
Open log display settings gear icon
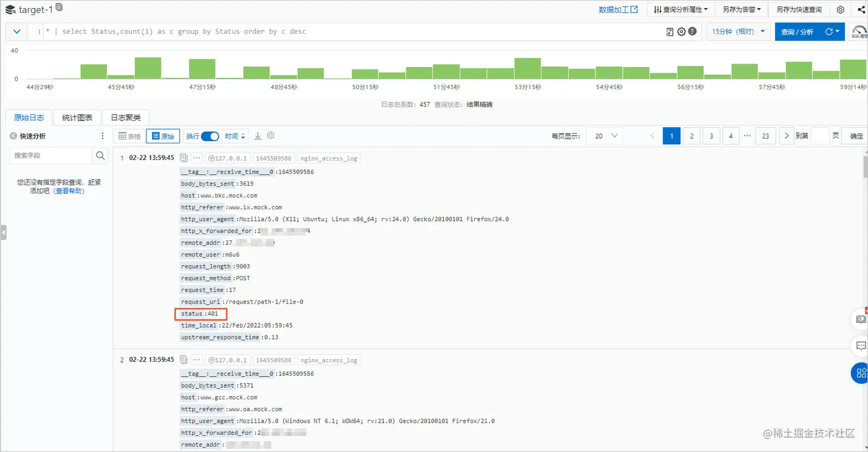(271, 136)
